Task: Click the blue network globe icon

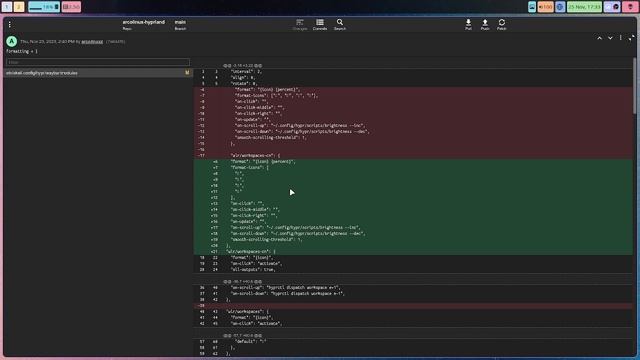Action: (x=560, y=7)
